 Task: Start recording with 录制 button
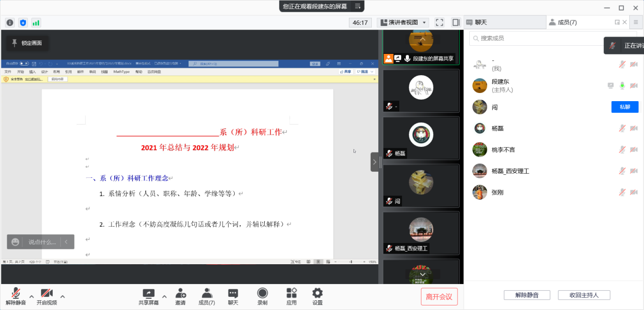click(262, 296)
